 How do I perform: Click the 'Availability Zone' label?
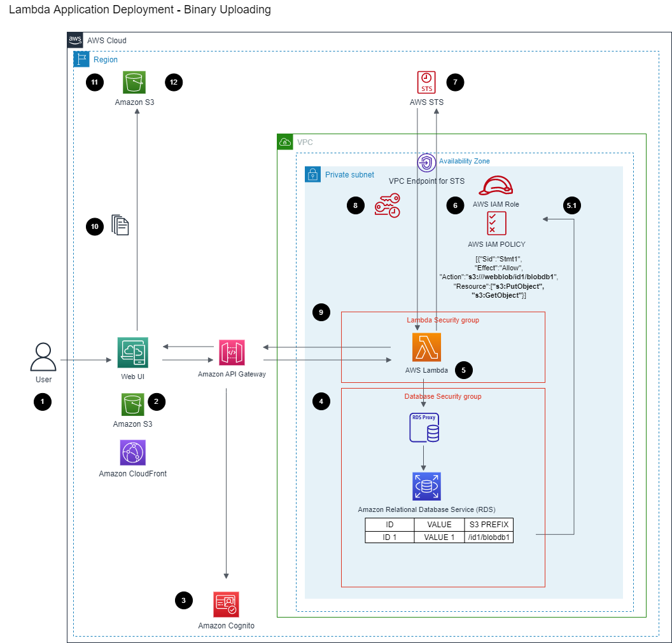point(464,161)
